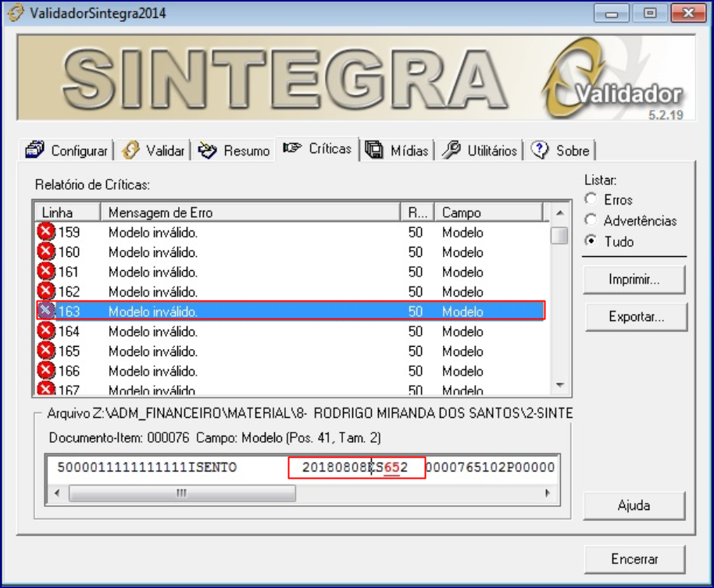Select the Modelo inválido message of line 159
714x588 pixels.
click(x=153, y=233)
